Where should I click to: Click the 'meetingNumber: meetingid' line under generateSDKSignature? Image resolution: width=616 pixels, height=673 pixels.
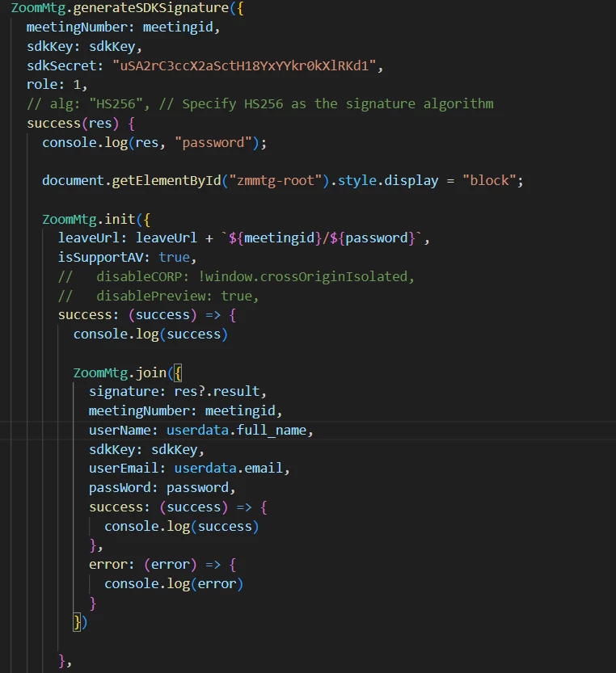coord(123,27)
